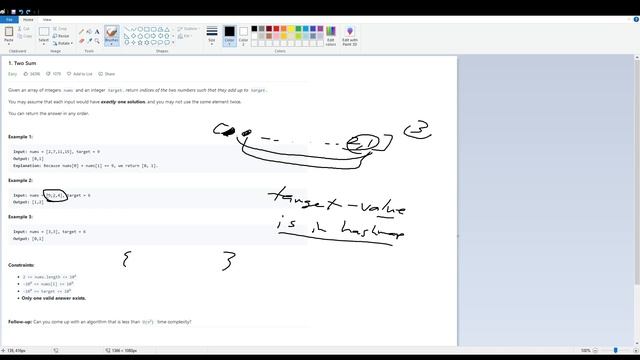The width and height of the screenshot is (640, 360).
Task: Open Edit with Paint 3D
Action: (350, 36)
